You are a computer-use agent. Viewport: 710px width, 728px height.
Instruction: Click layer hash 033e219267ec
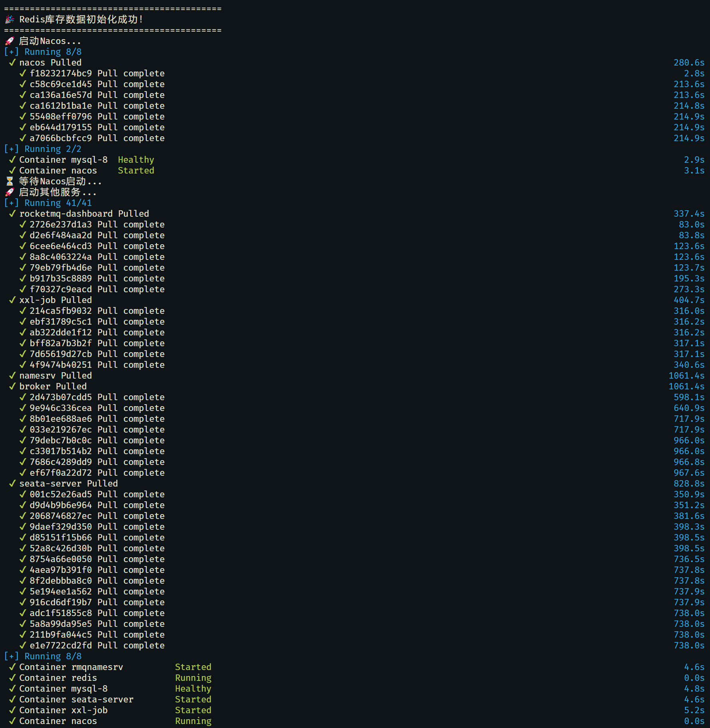61,429
